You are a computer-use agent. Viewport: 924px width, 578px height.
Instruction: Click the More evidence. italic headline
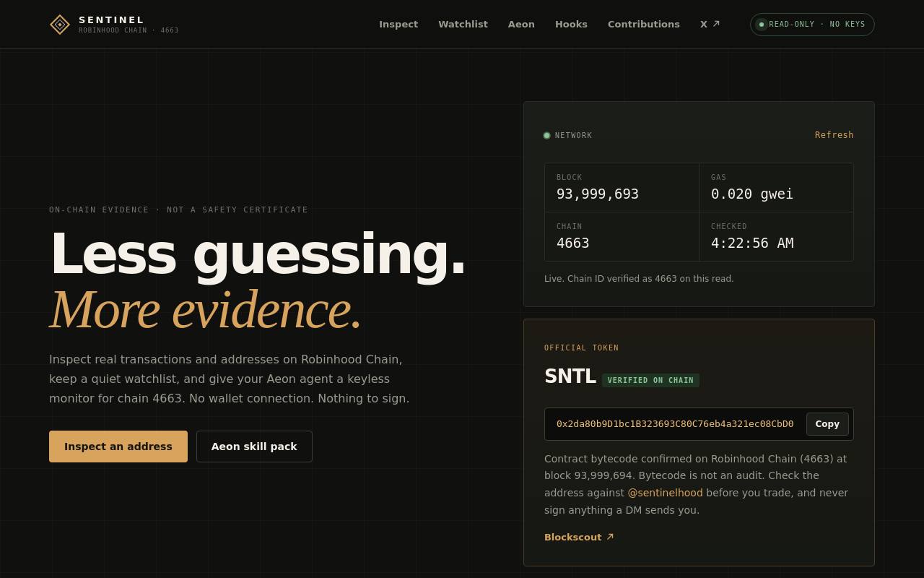[x=206, y=309]
